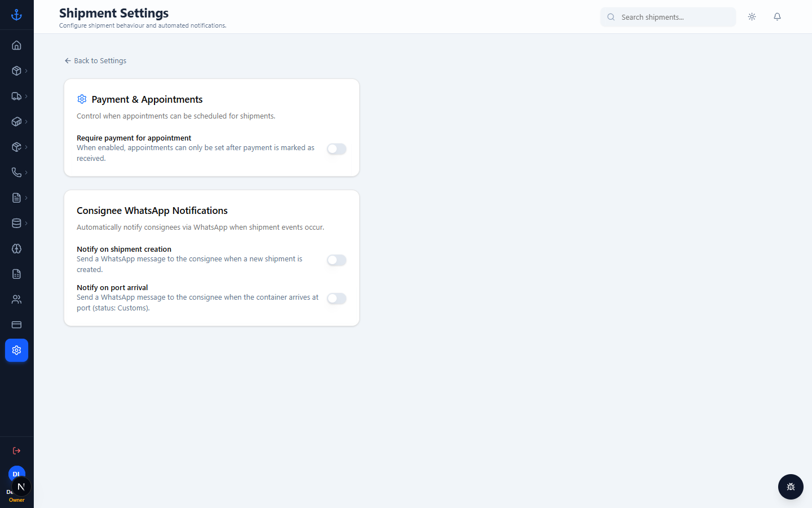Open the checked package sidebar icon
Image resolution: width=812 pixels, height=508 pixels.
tap(16, 147)
